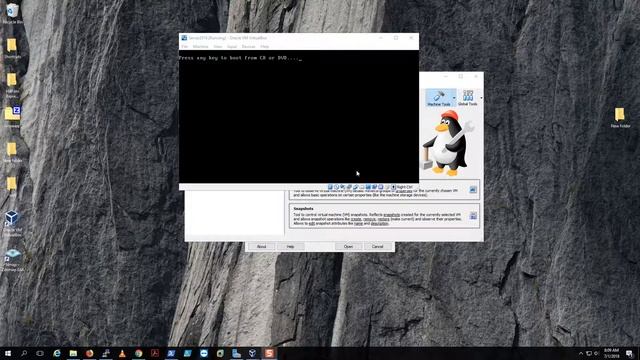Open TeamViewer from the taskbar
Image resolution: width=640 pixels, height=360 pixels.
pos(204,353)
